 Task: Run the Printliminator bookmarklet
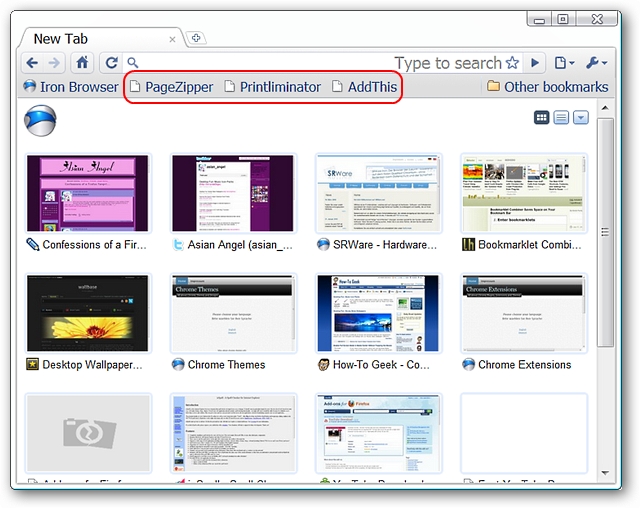273,87
